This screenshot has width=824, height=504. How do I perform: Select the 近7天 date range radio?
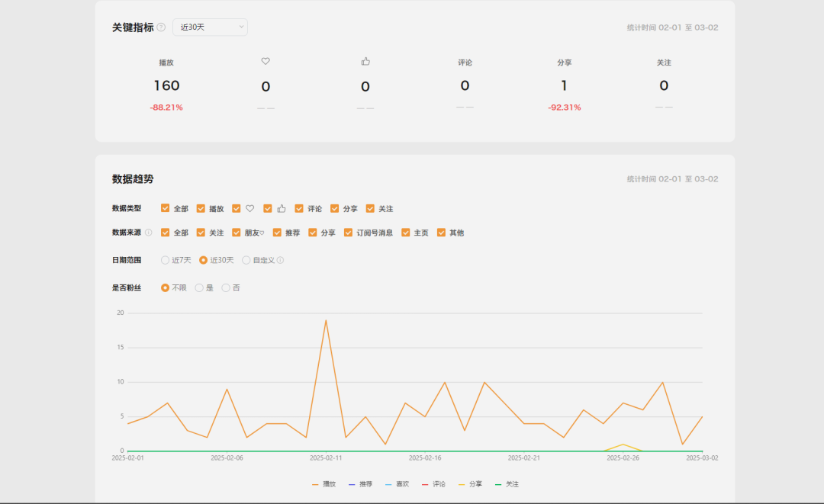coord(165,261)
